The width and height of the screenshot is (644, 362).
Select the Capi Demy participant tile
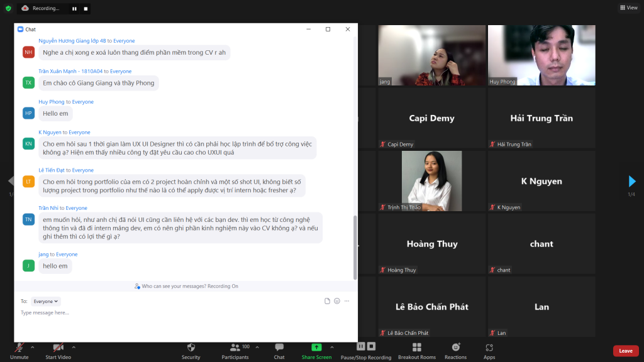[x=431, y=118]
